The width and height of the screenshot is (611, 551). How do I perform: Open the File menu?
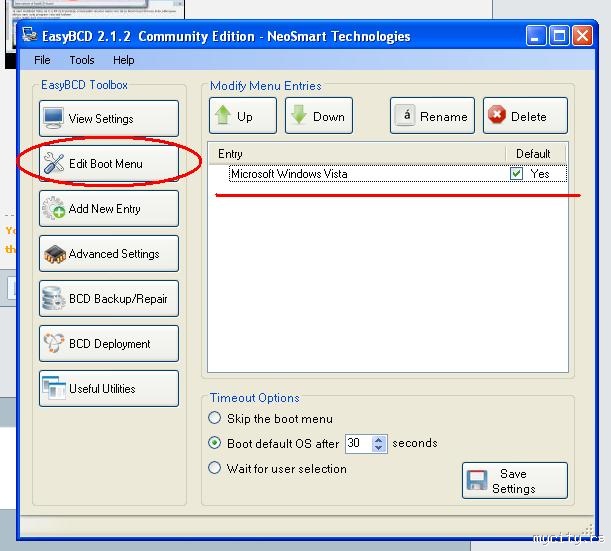[42, 60]
